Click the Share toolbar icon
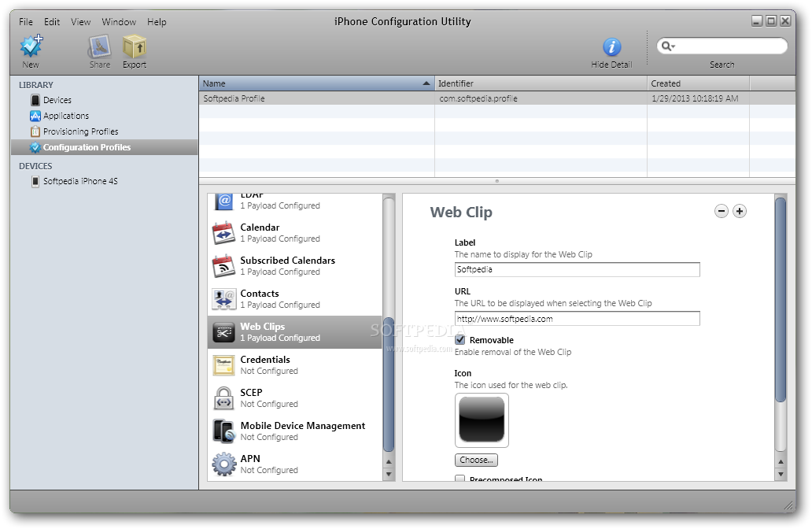812x529 pixels. pyautogui.click(x=99, y=46)
